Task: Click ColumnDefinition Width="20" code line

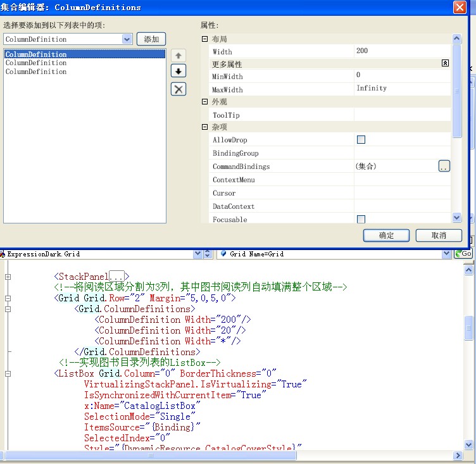Action: coord(170,330)
